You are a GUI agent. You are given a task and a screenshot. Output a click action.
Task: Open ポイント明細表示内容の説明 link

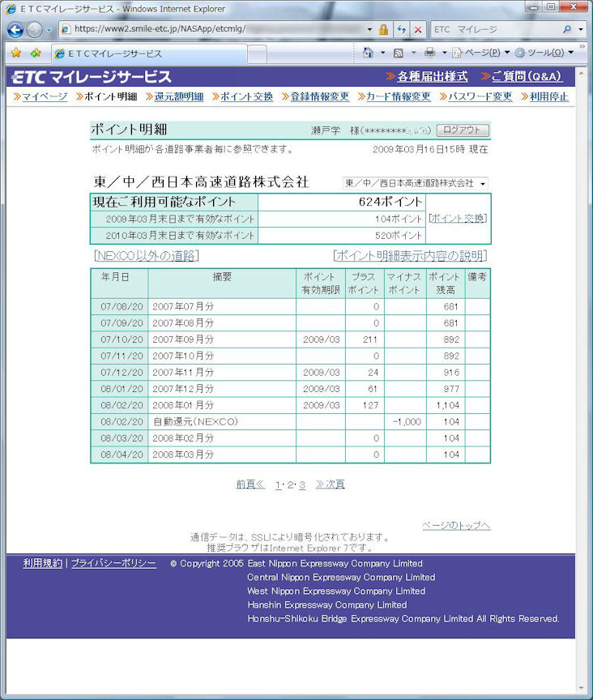tap(411, 256)
